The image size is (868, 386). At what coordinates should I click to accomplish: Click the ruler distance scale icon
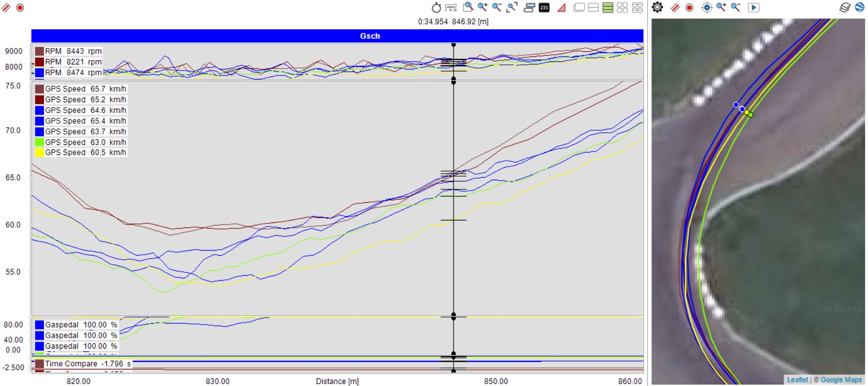(451, 8)
